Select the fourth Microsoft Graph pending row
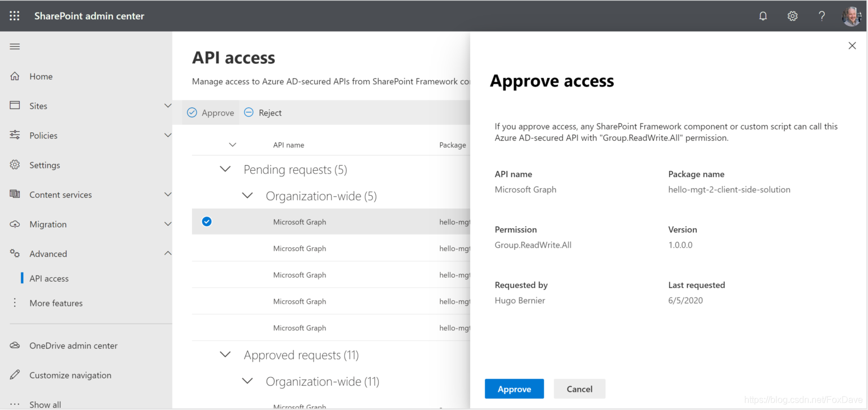Screen dimensions: 868x410 pos(331,301)
